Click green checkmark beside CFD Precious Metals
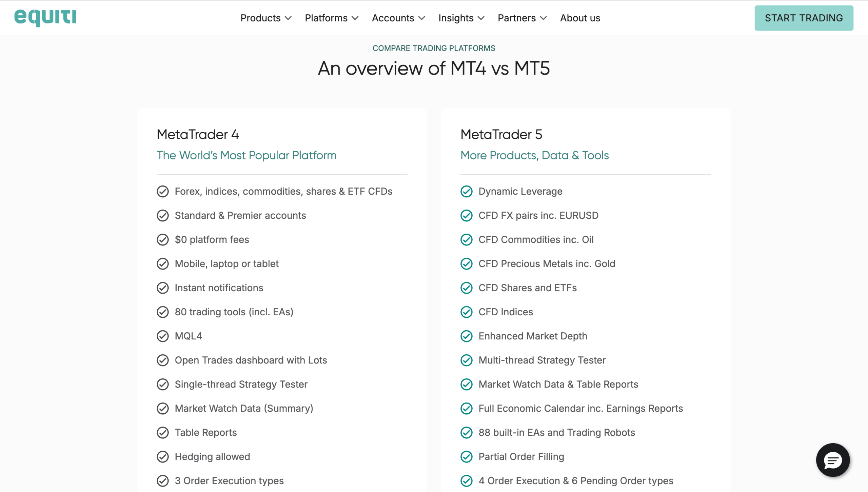The height and width of the screenshot is (492, 868). tap(467, 264)
